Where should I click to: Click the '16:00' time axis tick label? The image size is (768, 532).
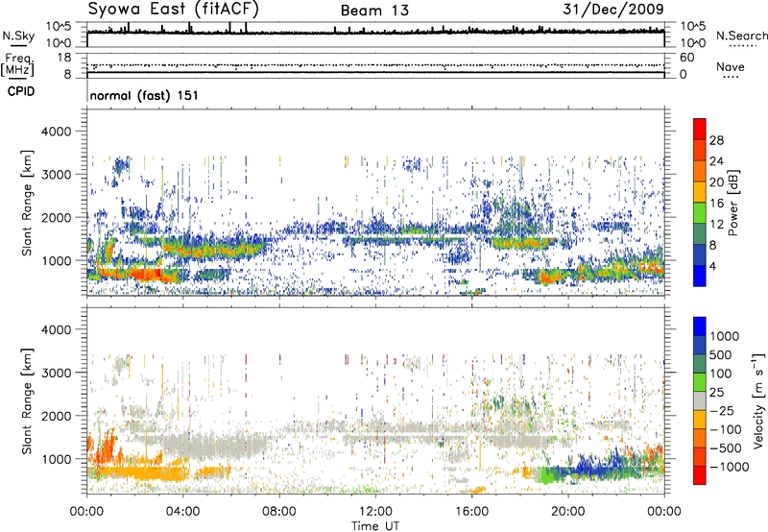[x=471, y=512]
